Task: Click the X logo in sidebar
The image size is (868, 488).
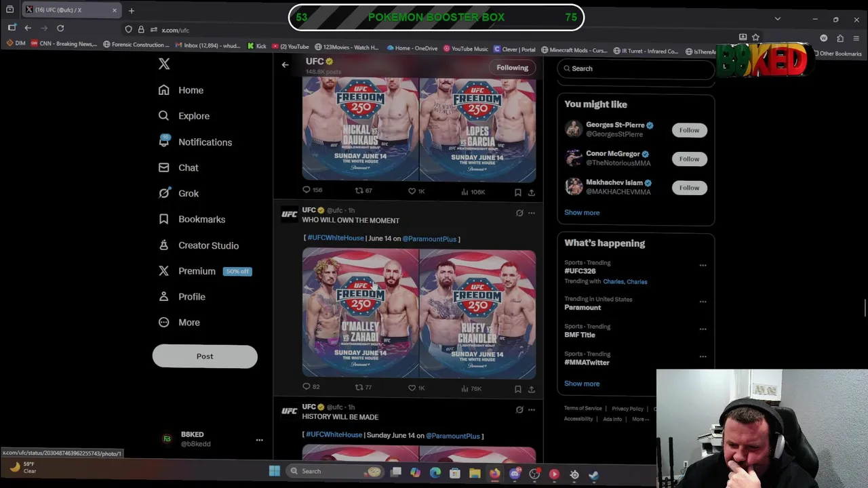Action: click(164, 64)
